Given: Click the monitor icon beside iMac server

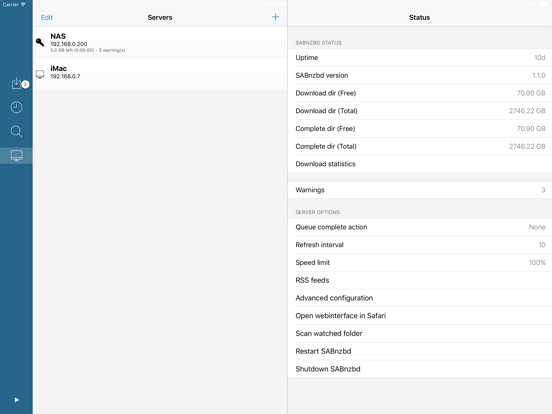Looking at the screenshot, I should point(40,74).
